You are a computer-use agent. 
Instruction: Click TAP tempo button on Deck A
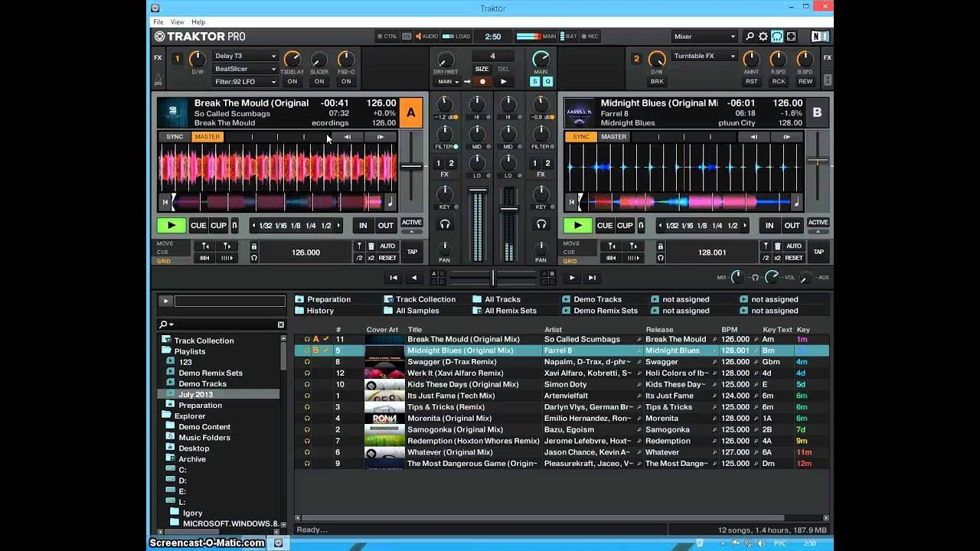(412, 252)
